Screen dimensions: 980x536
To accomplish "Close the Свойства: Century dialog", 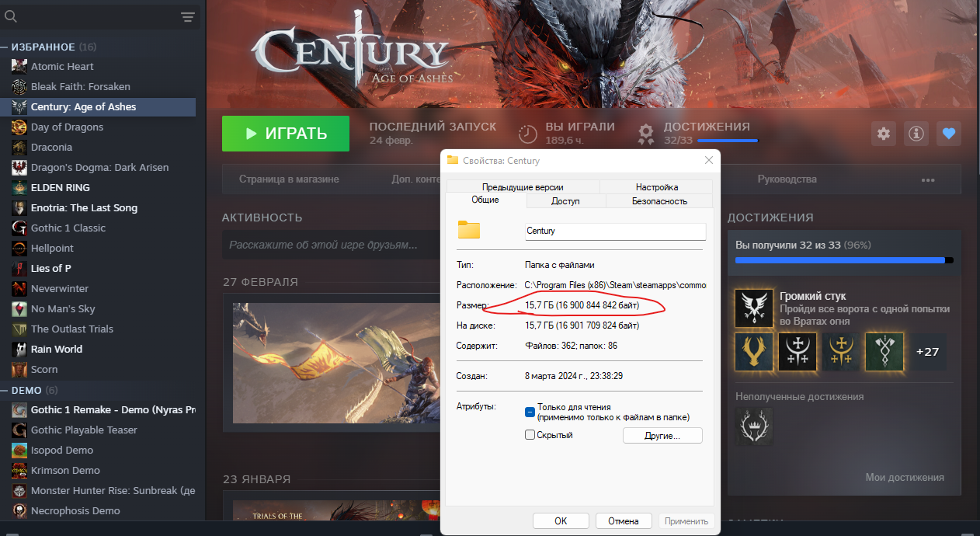I will tap(708, 160).
